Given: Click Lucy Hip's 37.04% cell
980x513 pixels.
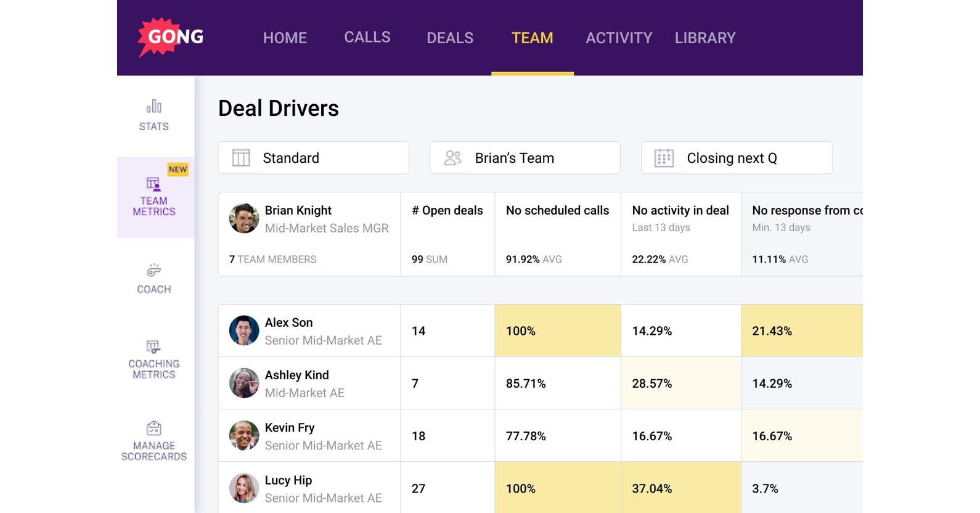Looking at the screenshot, I should pyautogui.click(x=681, y=488).
